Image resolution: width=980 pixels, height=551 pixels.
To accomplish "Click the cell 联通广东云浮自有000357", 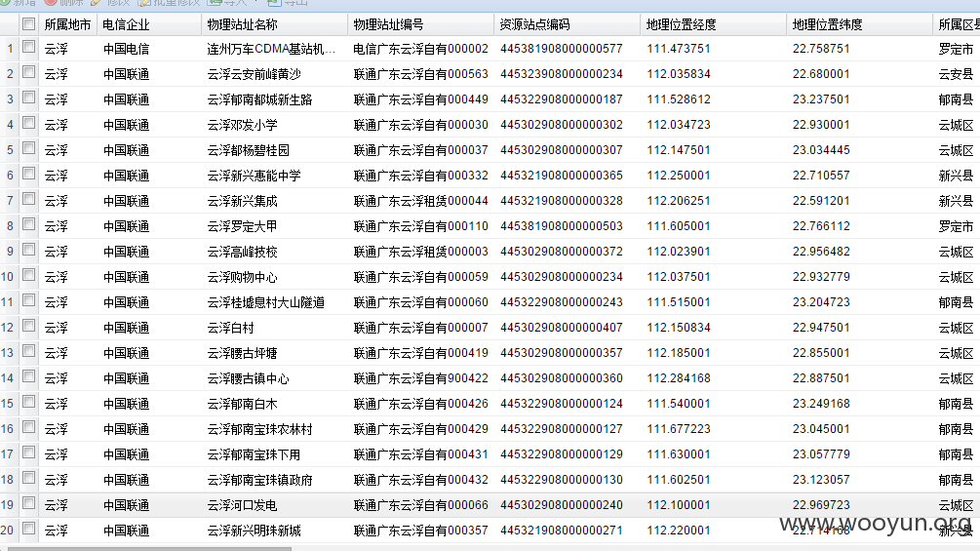I will [x=420, y=531].
